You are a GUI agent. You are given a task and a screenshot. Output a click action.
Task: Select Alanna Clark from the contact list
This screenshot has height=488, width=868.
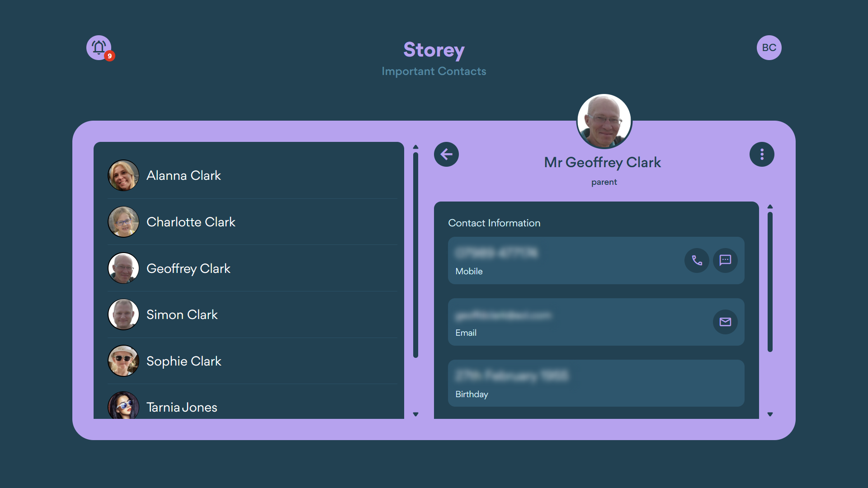click(x=184, y=175)
